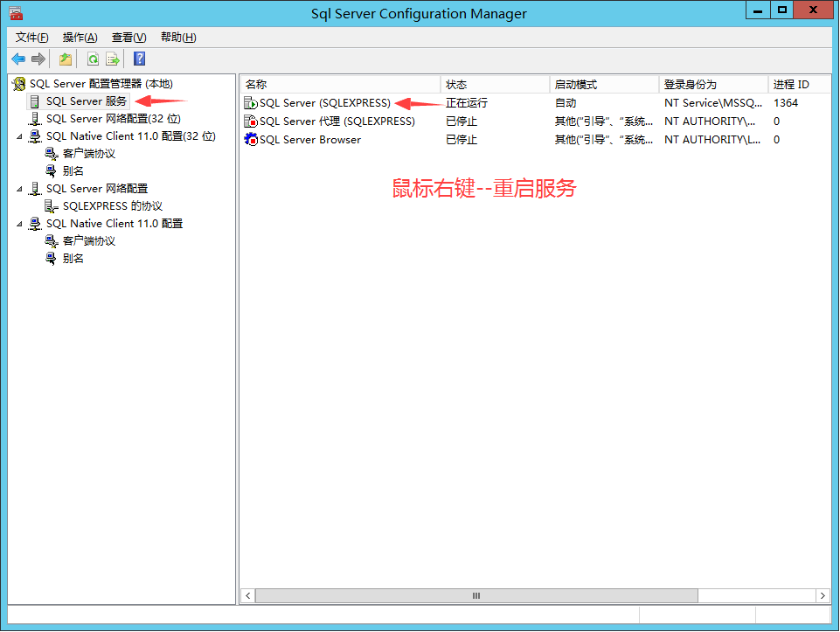This screenshot has height=632, width=840.
Task: Select the SQL Server 代理 (SQLEXPRESS) row
Action: [x=536, y=121]
